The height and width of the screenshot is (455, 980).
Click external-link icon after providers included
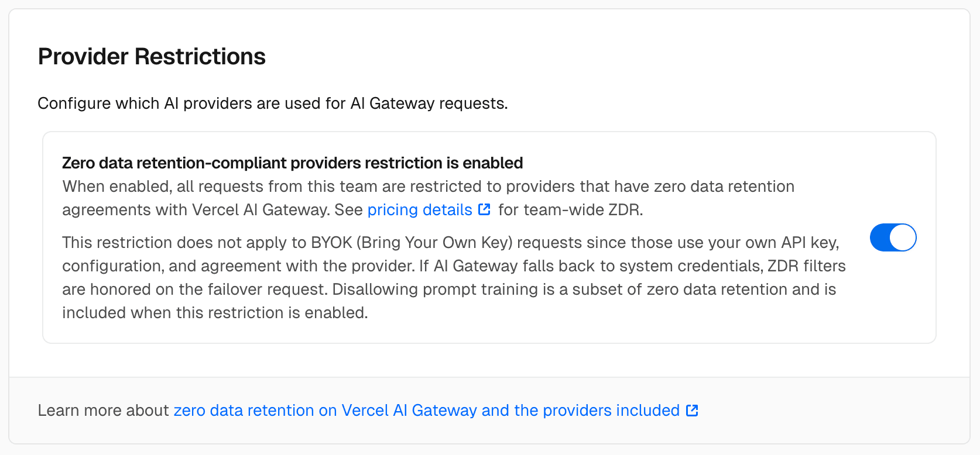pyautogui.click(x=692, y=411)
